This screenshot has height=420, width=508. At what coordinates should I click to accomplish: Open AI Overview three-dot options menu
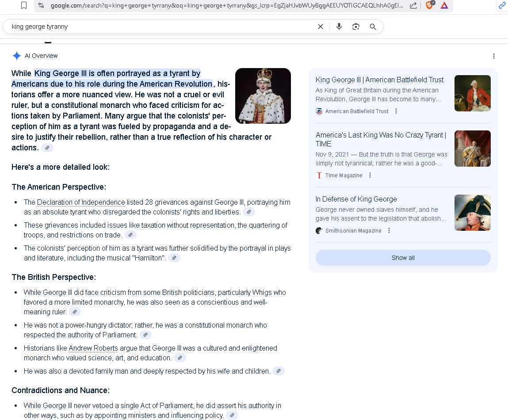[x=494, y=56]
